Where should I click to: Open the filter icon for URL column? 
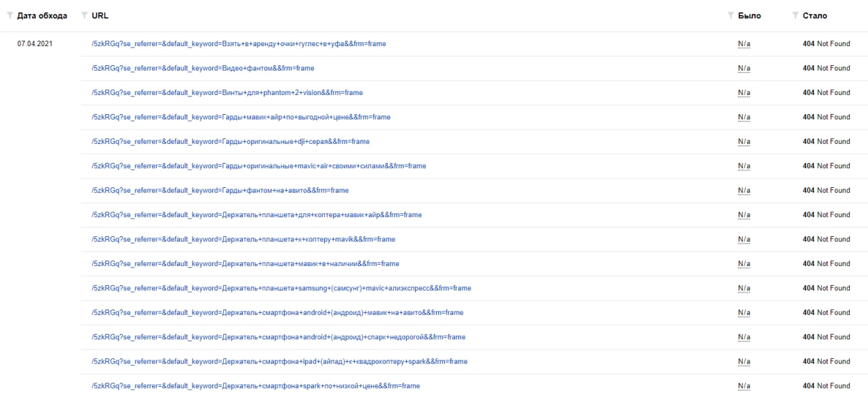[x=84, y=16]
